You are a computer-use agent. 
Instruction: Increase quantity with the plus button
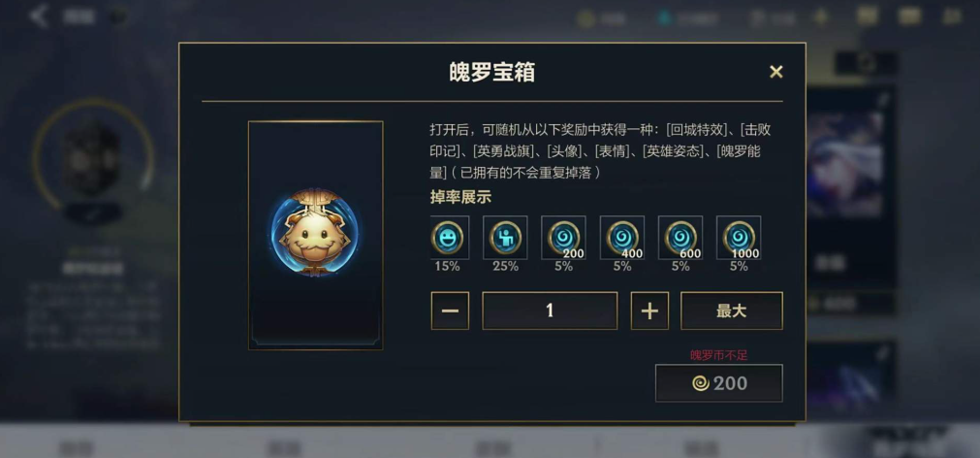(649, 311)
